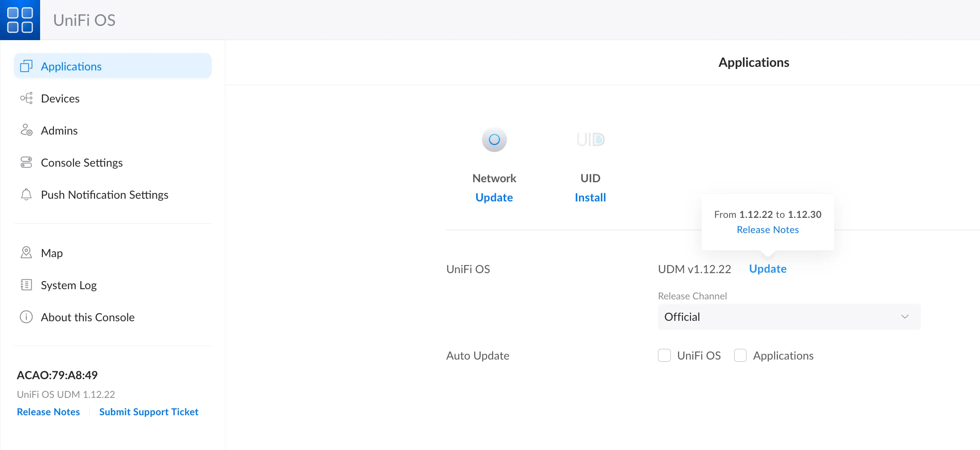Click the Devices sidebar icon
The image size is (980, 450).
[x=26, y=98]
